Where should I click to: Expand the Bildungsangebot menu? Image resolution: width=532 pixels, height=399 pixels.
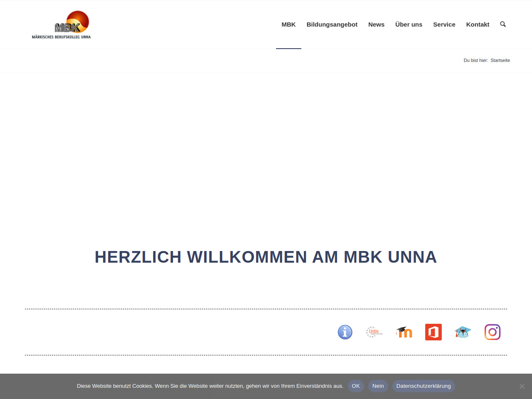(332, 25)
